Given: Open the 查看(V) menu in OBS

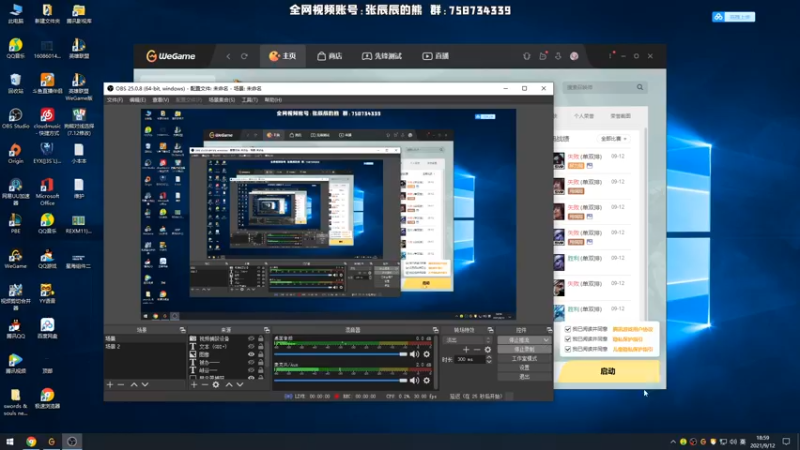Looking at the screenshot, I should (x=161, y=100).
